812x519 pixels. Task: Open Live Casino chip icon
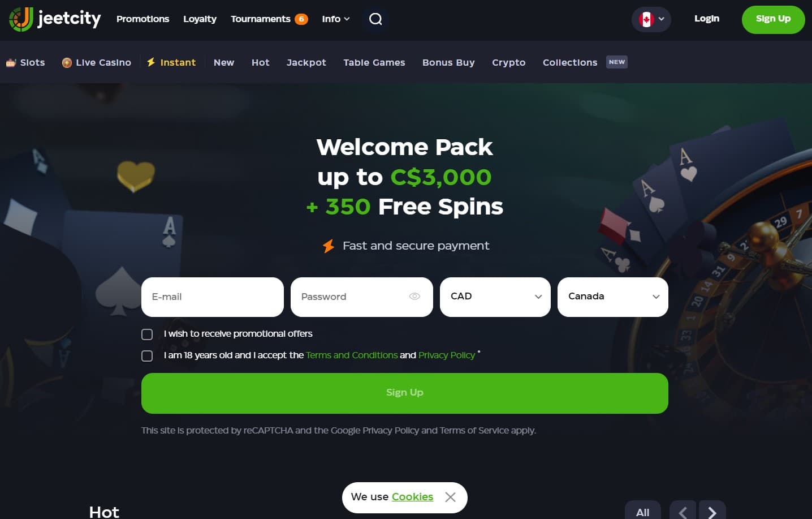point(67,63)
